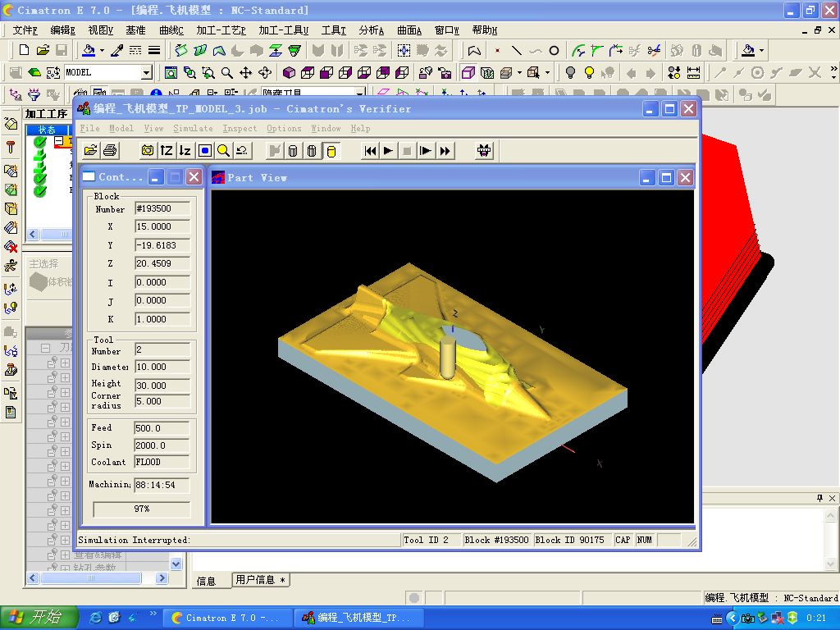The height and width of the screenshot is (630, 840).
Task: Select the rotate view tool
Action: 265,72
